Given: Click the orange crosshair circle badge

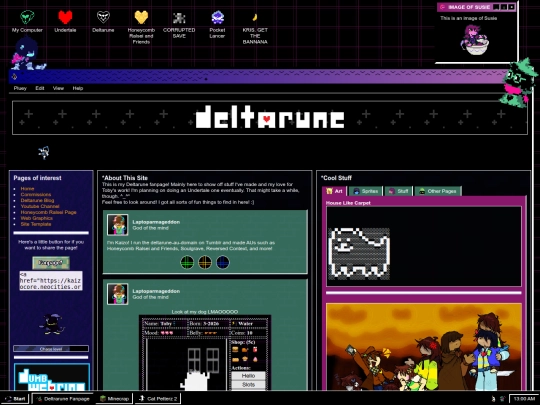Looking at the screenshot, I should pos(205,262).
